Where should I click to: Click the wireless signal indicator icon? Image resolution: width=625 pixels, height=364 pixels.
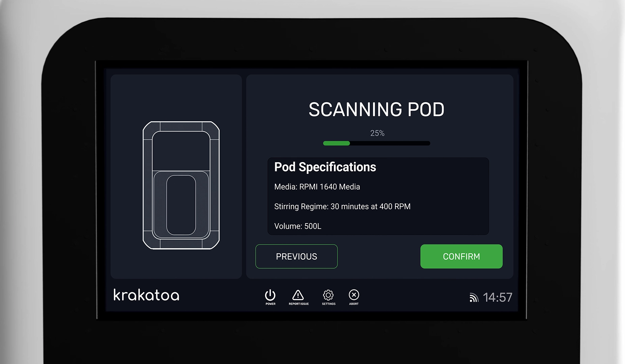[474, 297]
